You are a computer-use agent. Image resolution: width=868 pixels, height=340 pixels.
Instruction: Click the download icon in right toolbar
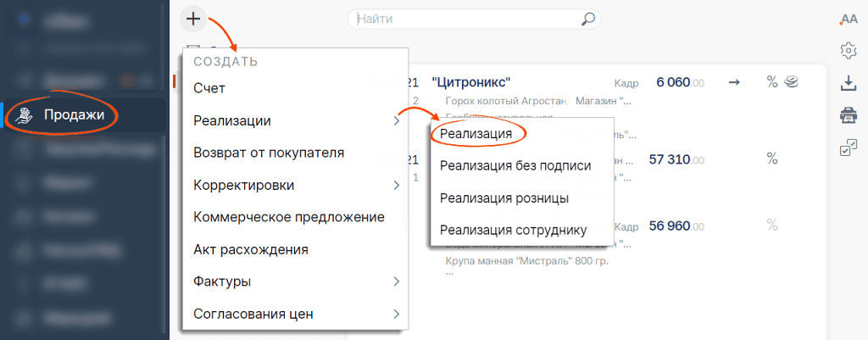pos(848,83)
